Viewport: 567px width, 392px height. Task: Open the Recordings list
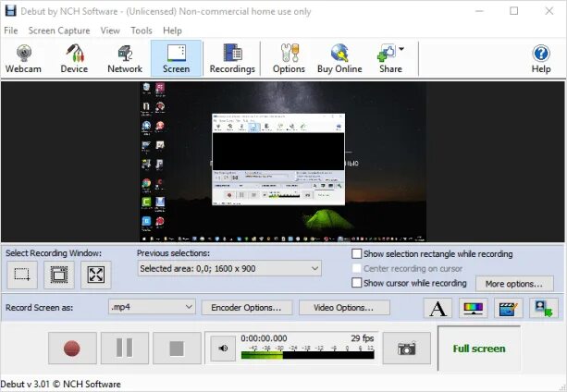pyautogui.click(x=232, y=58)
